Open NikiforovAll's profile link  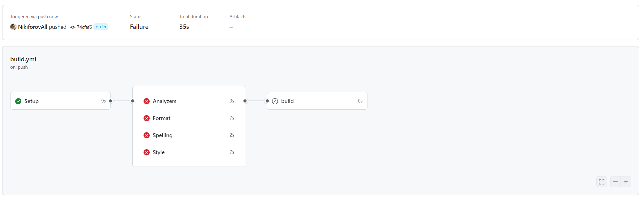pyautogui.click(x=33, y=27)
